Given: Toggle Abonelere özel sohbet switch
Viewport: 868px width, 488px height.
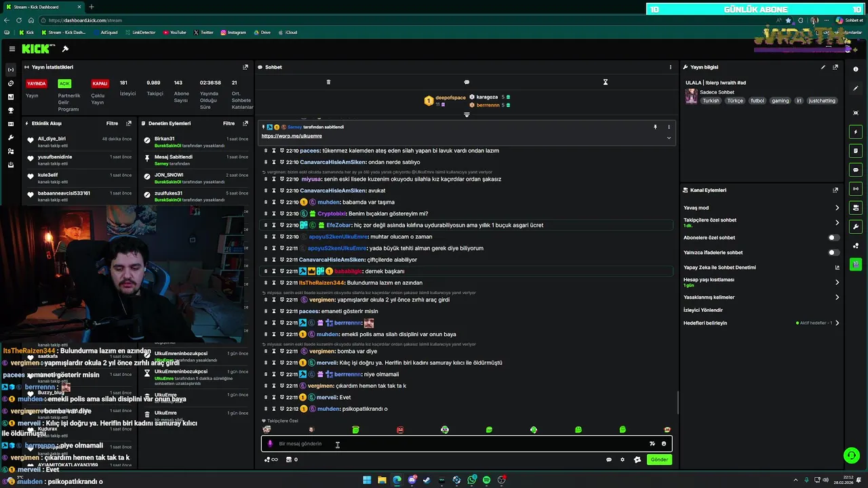Looking at the screenshot, I should [833, 238].
